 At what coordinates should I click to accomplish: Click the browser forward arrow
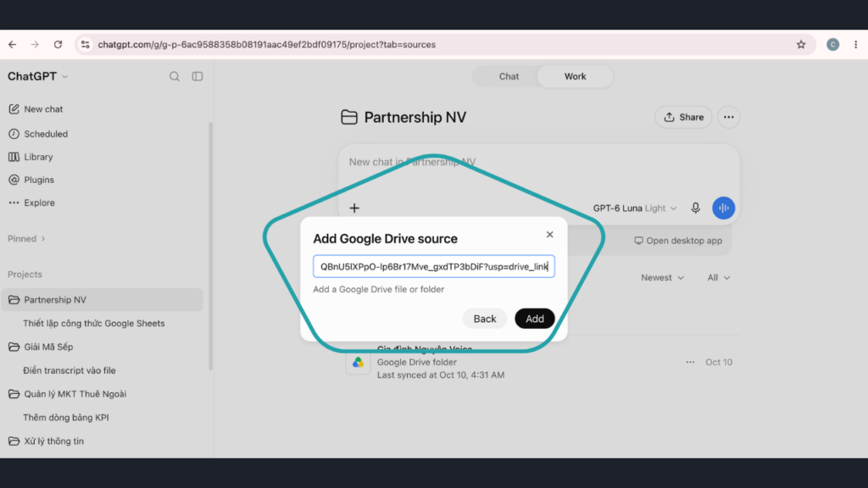tap(35, 44)
